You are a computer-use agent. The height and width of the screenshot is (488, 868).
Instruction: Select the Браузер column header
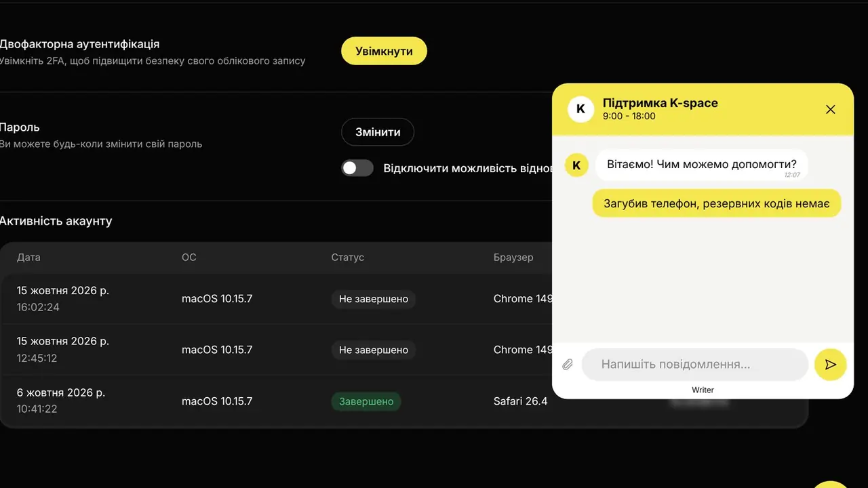pyautogui.click(x=513, y=258)
